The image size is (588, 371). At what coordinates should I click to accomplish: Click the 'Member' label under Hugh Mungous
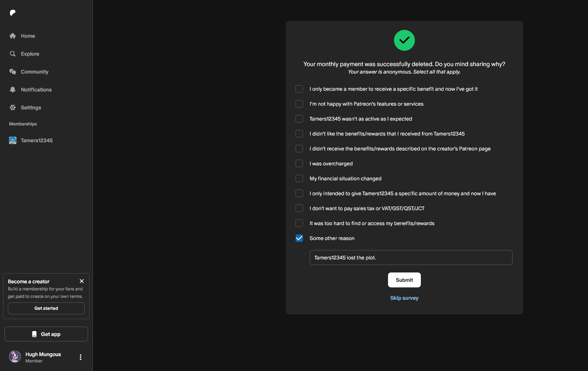click(34, 361)
